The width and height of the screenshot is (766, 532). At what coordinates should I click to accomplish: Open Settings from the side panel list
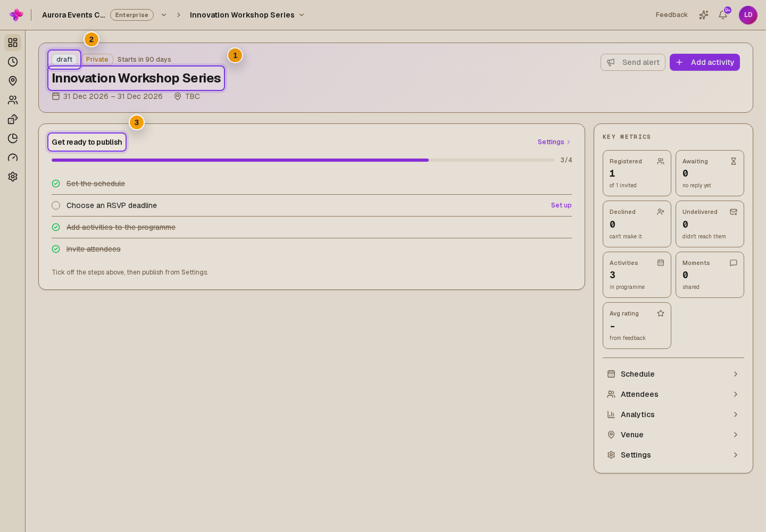[673, 455]
